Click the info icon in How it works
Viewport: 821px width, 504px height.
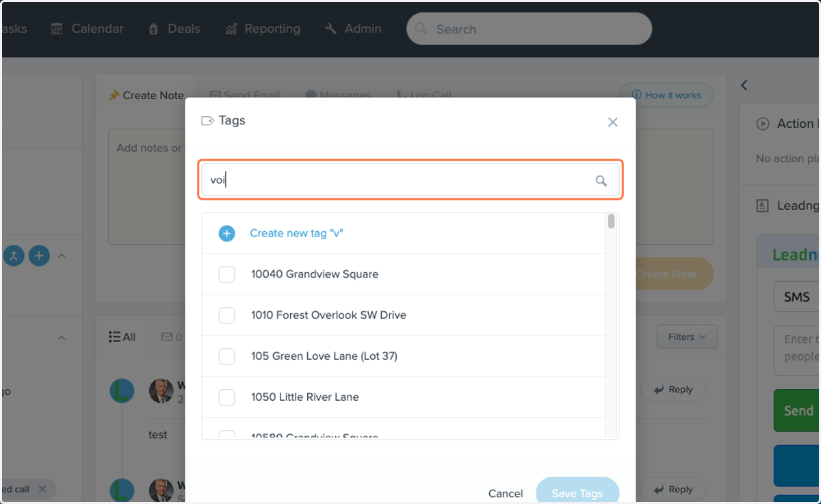point(636,95)
